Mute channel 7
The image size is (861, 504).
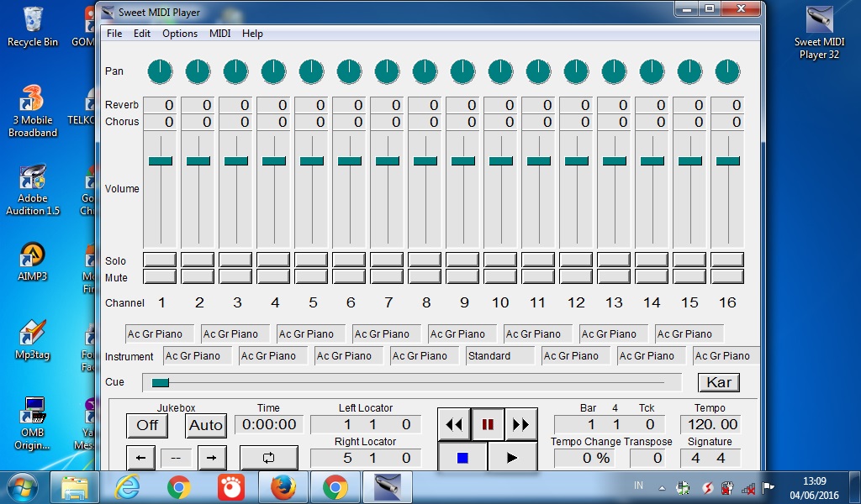387,276
